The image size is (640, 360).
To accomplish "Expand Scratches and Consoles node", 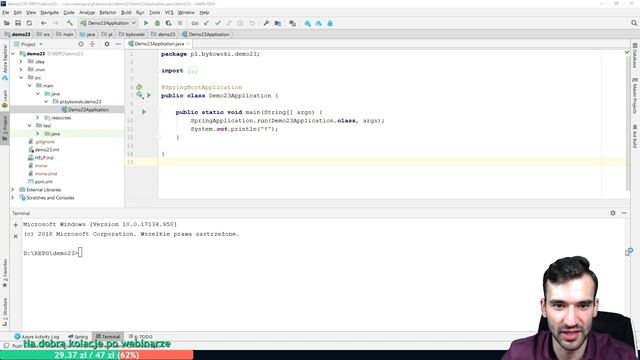I will click(13, 198).
